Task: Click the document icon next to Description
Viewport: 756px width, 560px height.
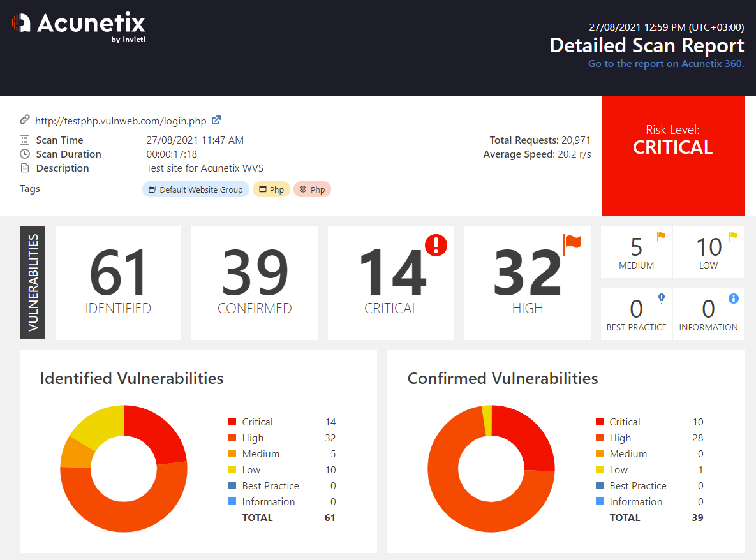Action: coord(25,168)
